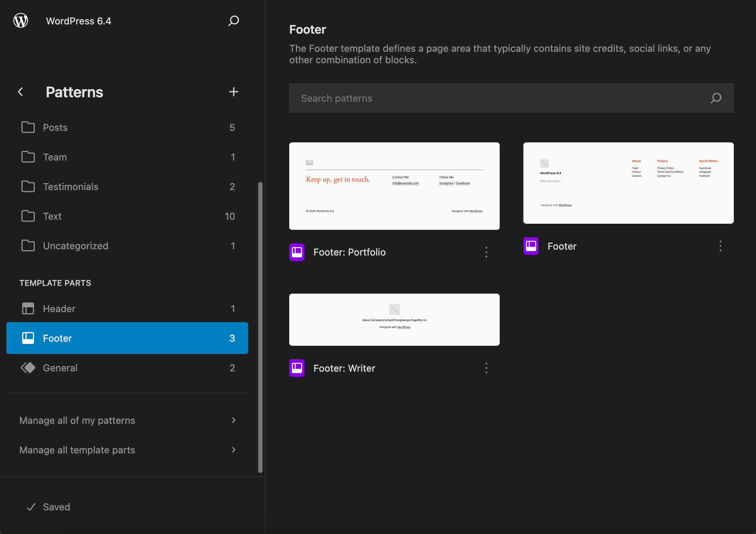
Task: Select the Footer template part item
Action: point(127,338)
